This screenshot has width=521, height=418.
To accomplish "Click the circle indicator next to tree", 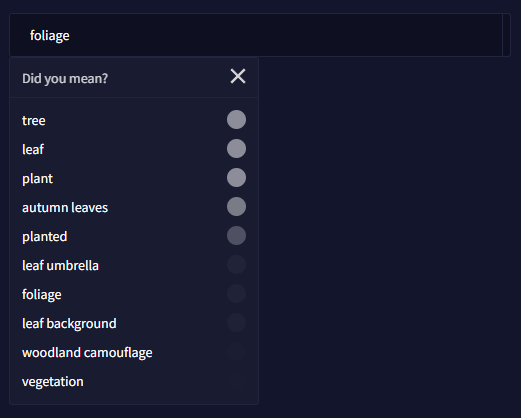I will 236,119.
